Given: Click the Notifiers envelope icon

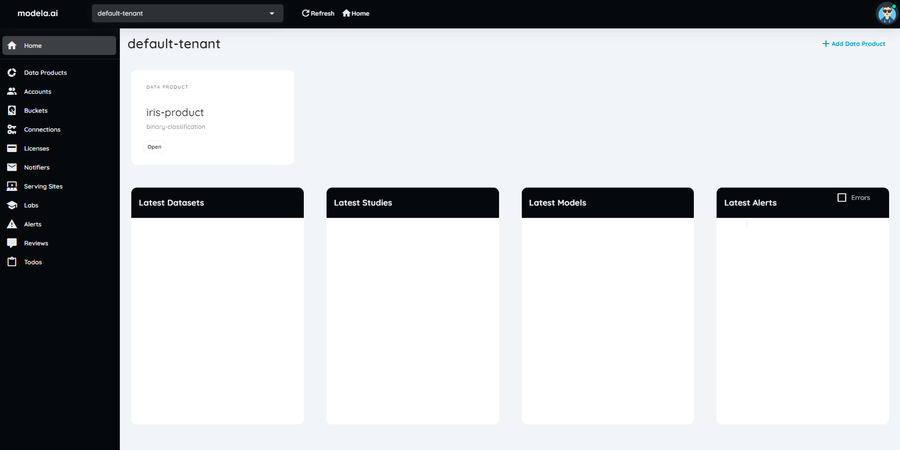Looking at the screenshot, I should pyautogui.click(x=11, y=168).
